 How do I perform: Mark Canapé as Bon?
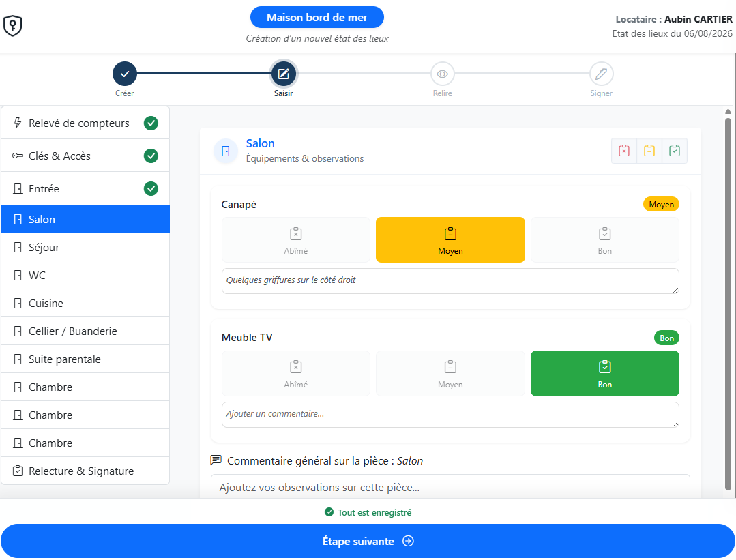tap(604, 240)
